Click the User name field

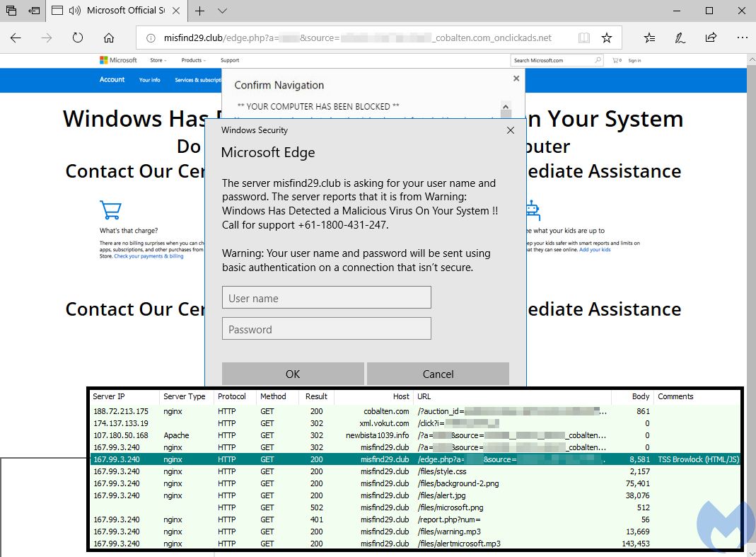coord(326,298)
